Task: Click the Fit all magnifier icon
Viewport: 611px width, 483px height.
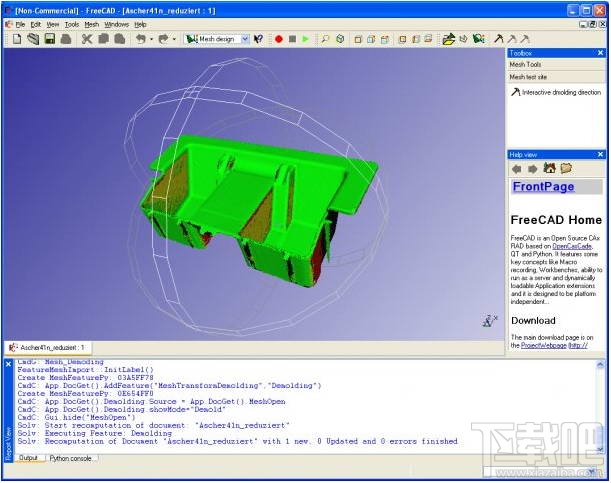Action: pos(325,39)
